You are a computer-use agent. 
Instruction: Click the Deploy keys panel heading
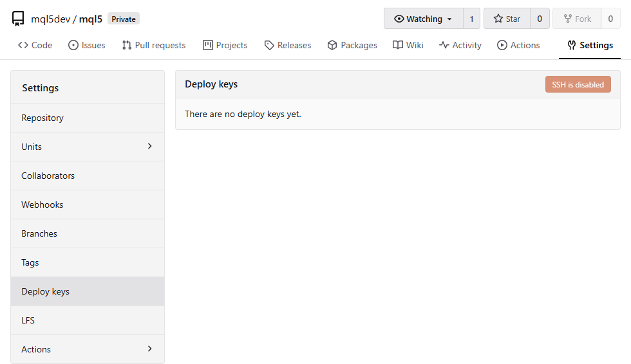[x=211, y=84]
